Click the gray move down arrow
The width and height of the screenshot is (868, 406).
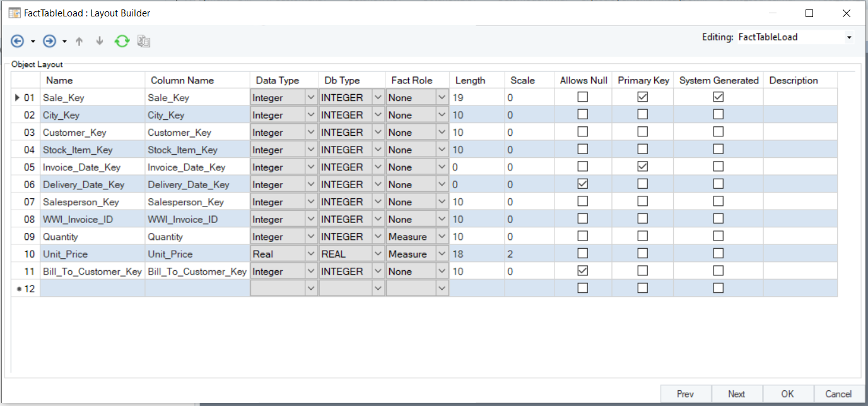pyautogui.click(x=99, y=42)
